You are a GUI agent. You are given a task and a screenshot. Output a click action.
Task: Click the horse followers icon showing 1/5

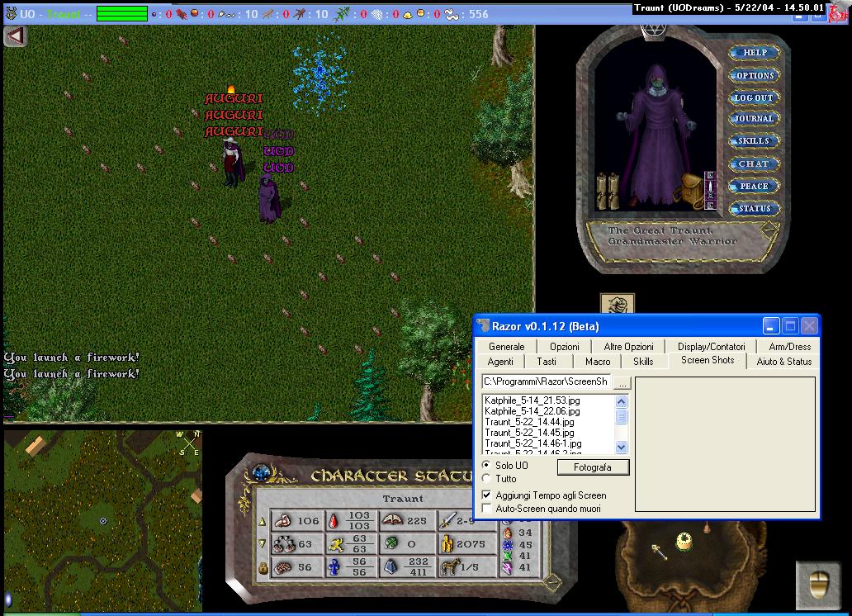[x=451, y=567]
